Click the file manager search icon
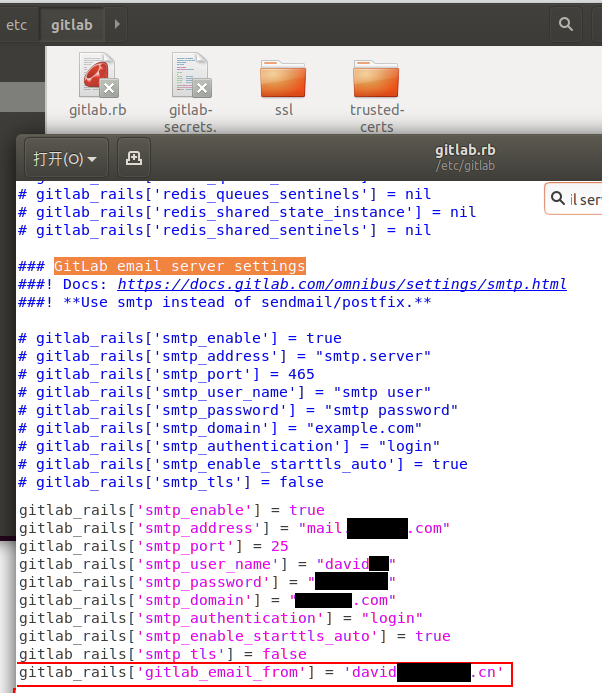Viewport: 602px width, 693px height. coord(566,24)
